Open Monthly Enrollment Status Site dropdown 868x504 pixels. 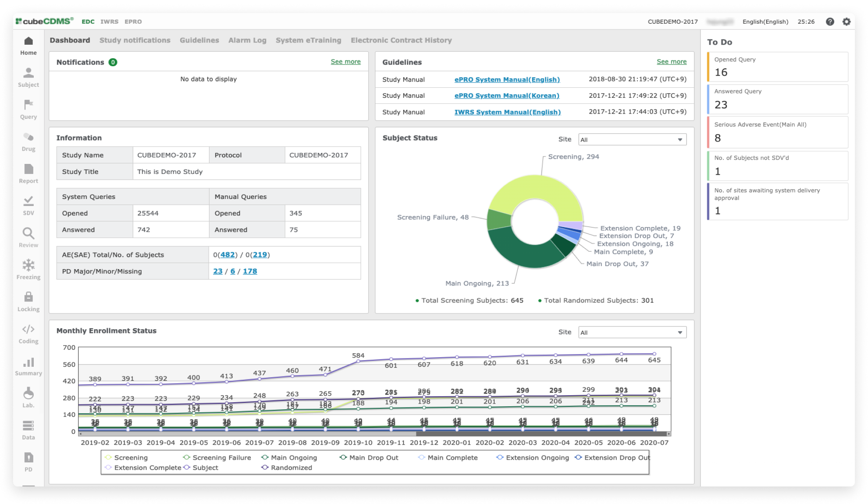click(632, 332)
